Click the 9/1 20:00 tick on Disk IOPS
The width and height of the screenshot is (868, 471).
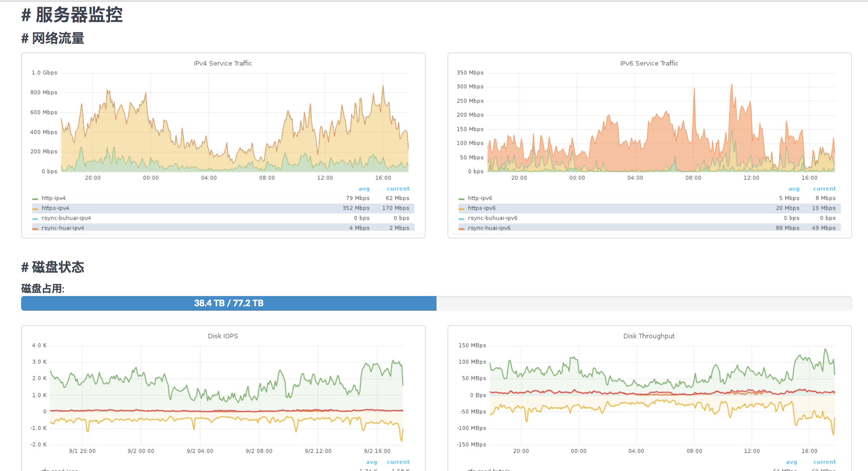82,451
